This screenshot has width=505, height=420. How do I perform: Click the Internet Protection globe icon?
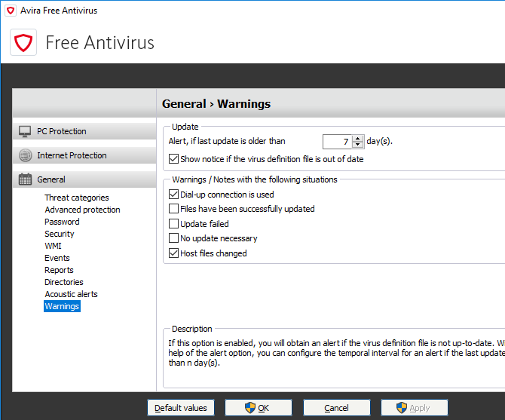tap(25, 155)
